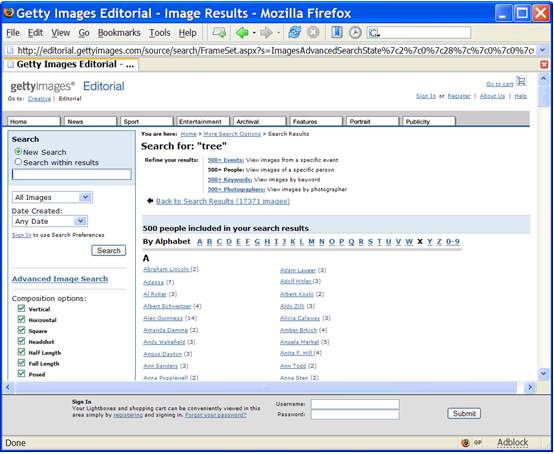The width and height of the screenshot is (554, 454).
Task: Click the Firefox logo in title bar
Action: (8, 12)
